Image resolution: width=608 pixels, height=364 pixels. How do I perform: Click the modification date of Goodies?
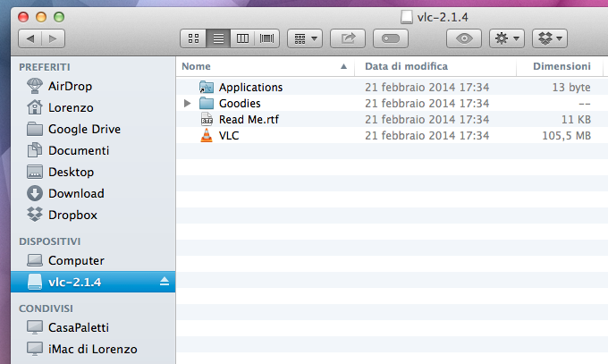tap(426, 103)
